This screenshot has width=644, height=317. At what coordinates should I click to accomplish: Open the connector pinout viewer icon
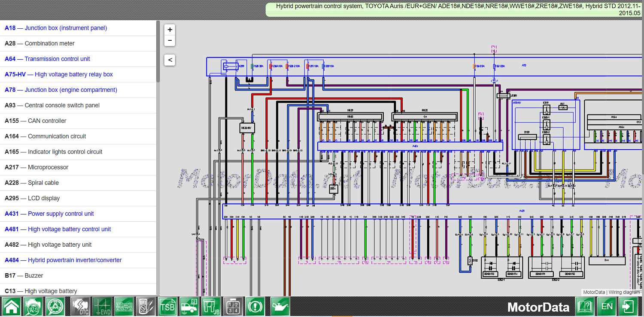233,306
